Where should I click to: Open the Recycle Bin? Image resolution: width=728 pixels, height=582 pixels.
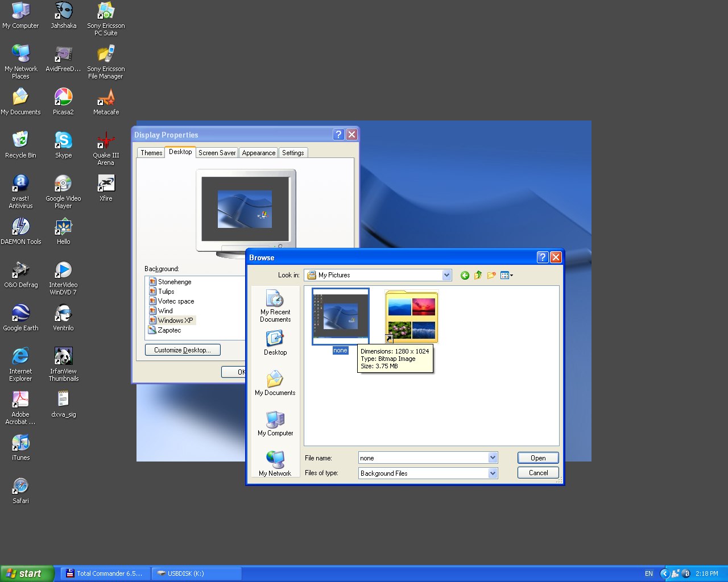click(x=20, y=145)
